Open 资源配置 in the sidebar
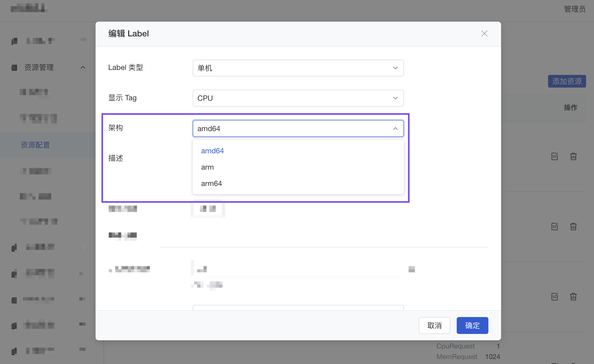This screenshot has width=594, height=364. tap(35, 145)
